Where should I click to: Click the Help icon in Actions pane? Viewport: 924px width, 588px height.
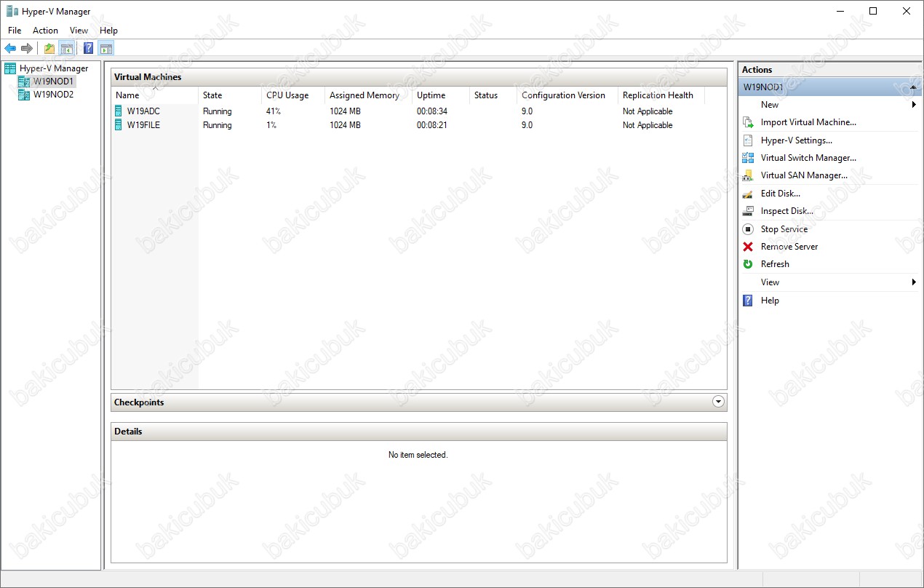[748, 301]
